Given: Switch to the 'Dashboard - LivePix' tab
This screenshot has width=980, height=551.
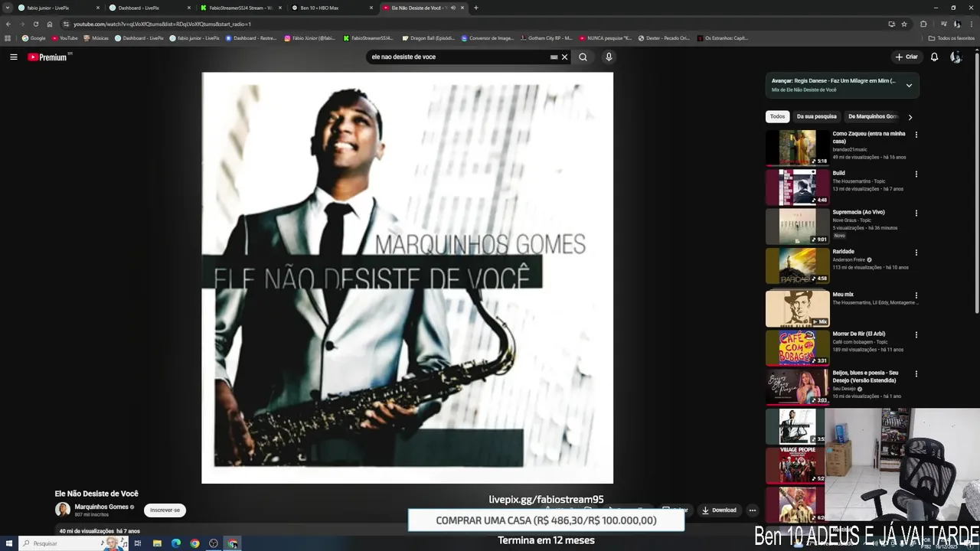Looking at the screenshot, I should point(150,8).
